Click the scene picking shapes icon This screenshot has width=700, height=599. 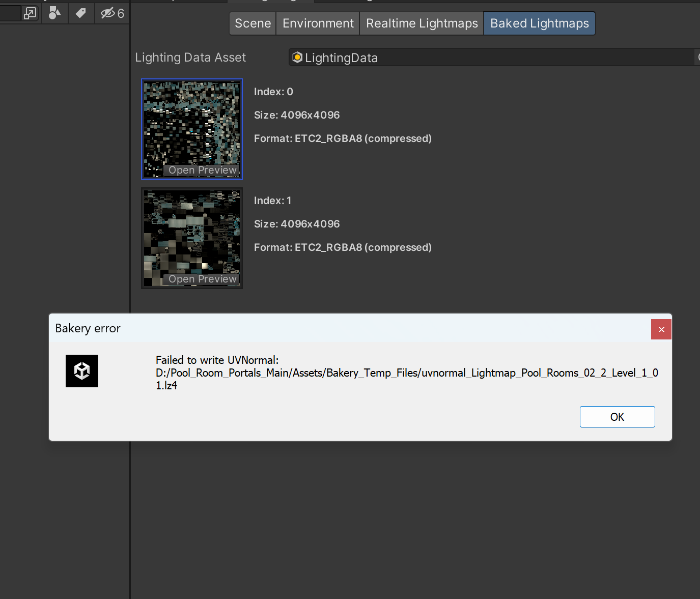click(54, 13)
